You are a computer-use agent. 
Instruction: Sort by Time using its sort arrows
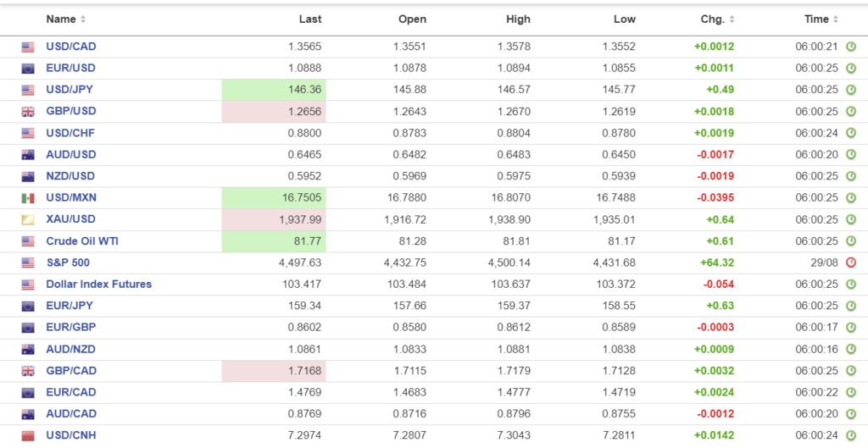836,19
